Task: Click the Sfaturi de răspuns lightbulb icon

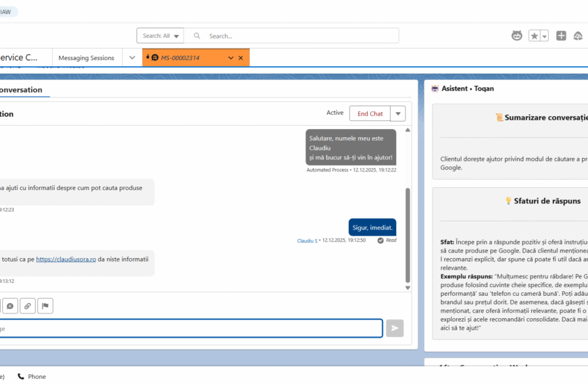Action: point(508,201)
